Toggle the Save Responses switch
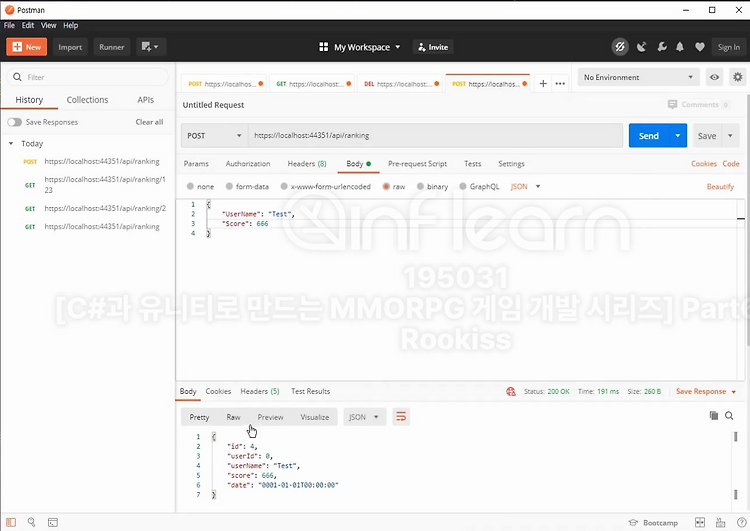The image size is (750, 531). pyautogui.click(x=14, y=122)
